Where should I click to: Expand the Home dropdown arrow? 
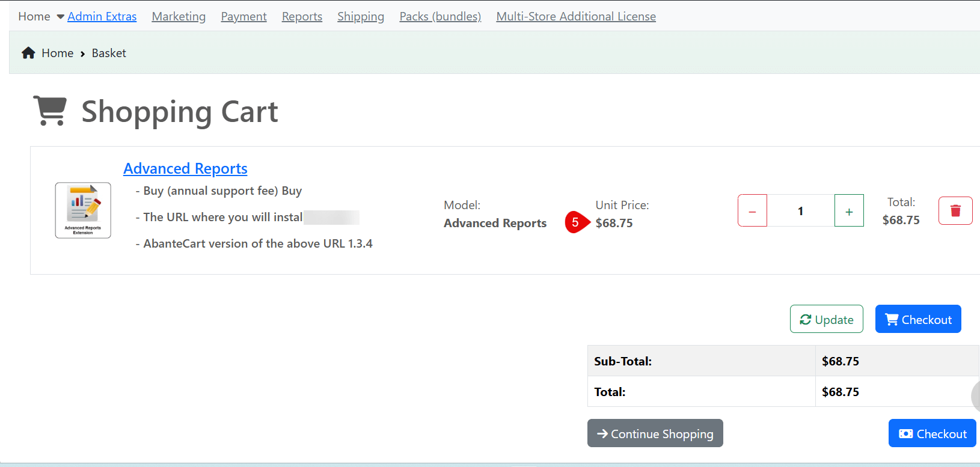pyautogui.click(x=60, y=17)
